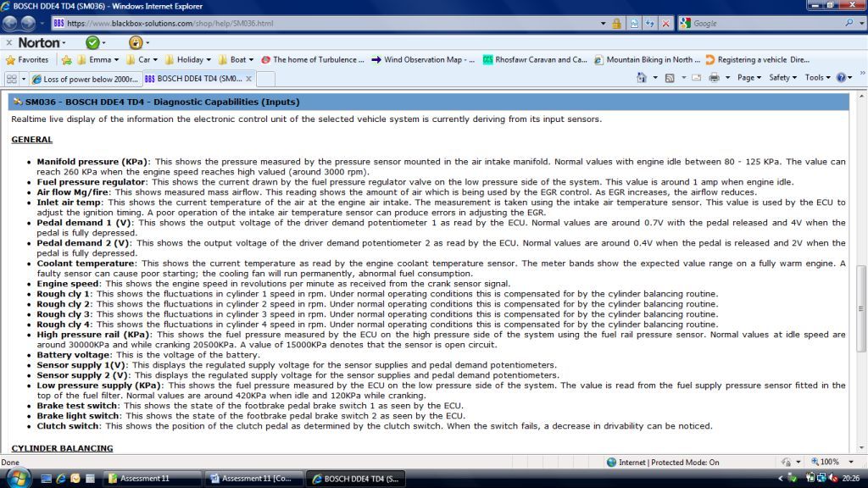The width and height of the screenshot is (868, 488).
Task: Open the search provider dropdown arrow
Action: 861,23
